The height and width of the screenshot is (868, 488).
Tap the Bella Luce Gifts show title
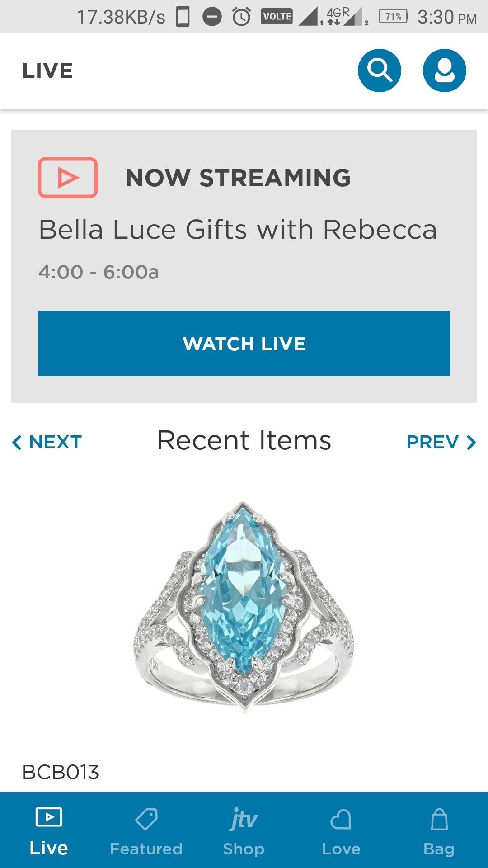[x=238, y=230]
